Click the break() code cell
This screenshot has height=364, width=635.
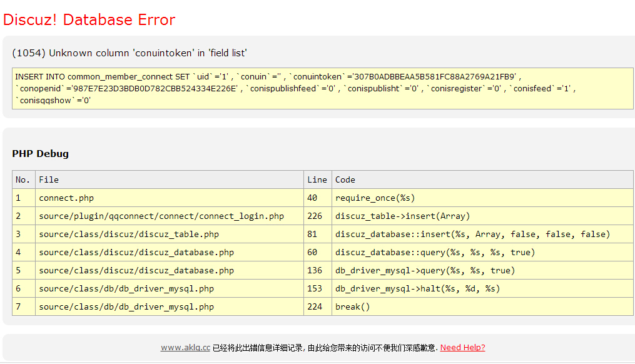click(x=483, y=306)
